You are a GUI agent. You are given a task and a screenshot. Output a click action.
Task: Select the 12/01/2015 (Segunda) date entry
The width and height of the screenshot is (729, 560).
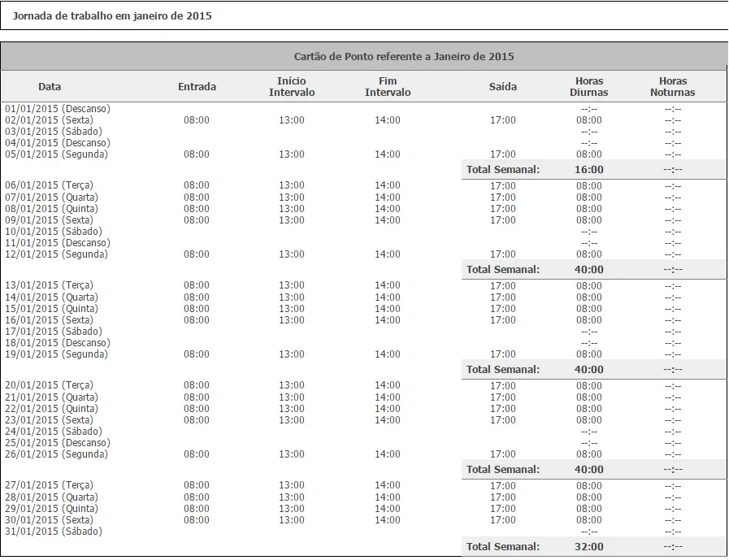click(x=56, y=254)
